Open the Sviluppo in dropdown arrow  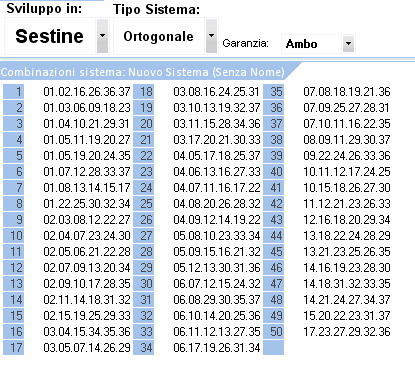tap(102, 36)
